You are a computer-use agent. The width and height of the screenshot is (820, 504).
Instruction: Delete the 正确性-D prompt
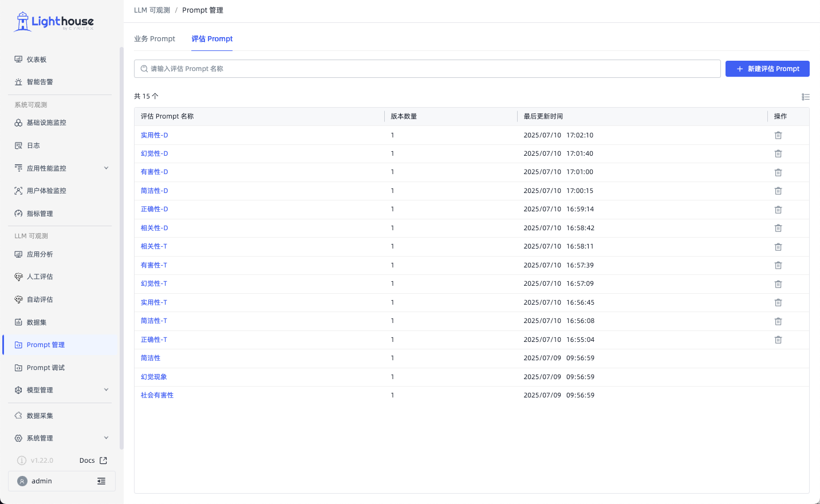click(778, 210)
